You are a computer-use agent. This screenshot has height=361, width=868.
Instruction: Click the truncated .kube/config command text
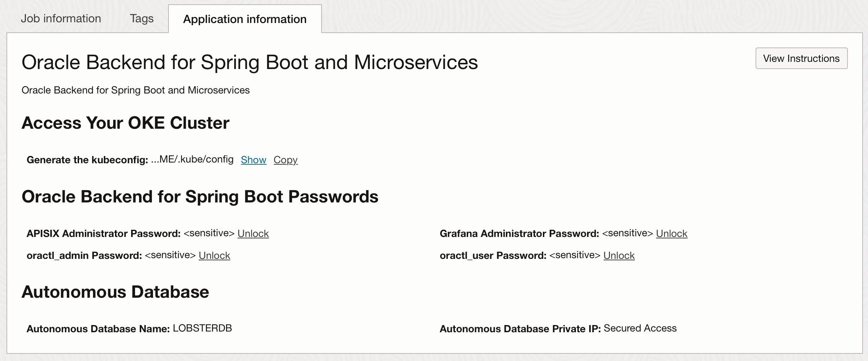point(192,160)
